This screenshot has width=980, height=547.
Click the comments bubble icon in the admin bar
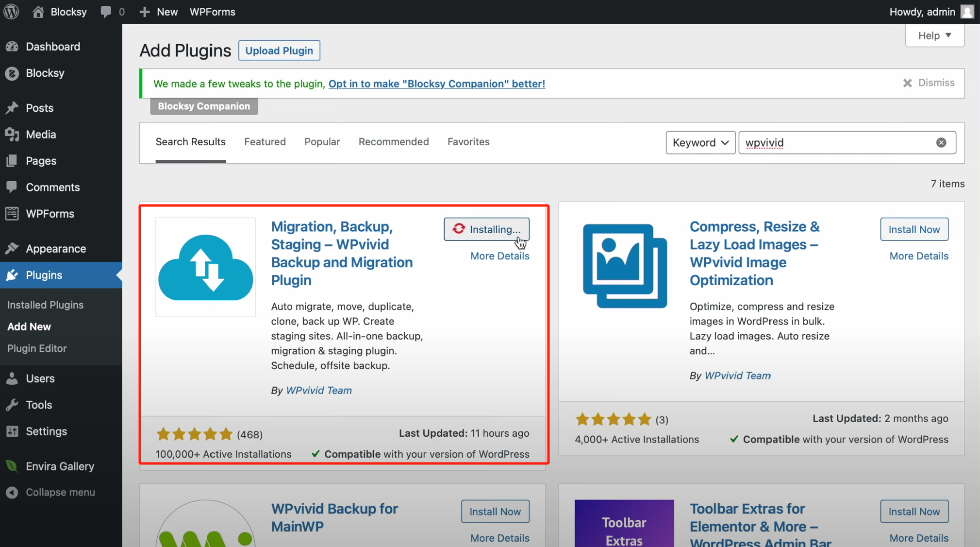[x=106, y=12]
